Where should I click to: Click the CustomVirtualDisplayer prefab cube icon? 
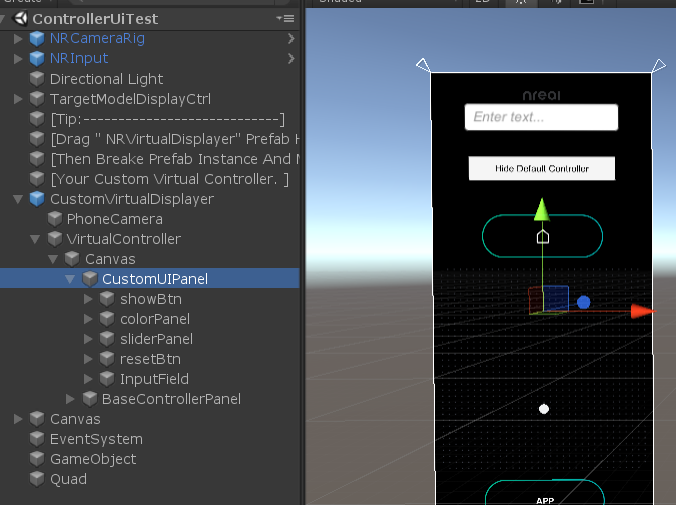tap(37, 198)
